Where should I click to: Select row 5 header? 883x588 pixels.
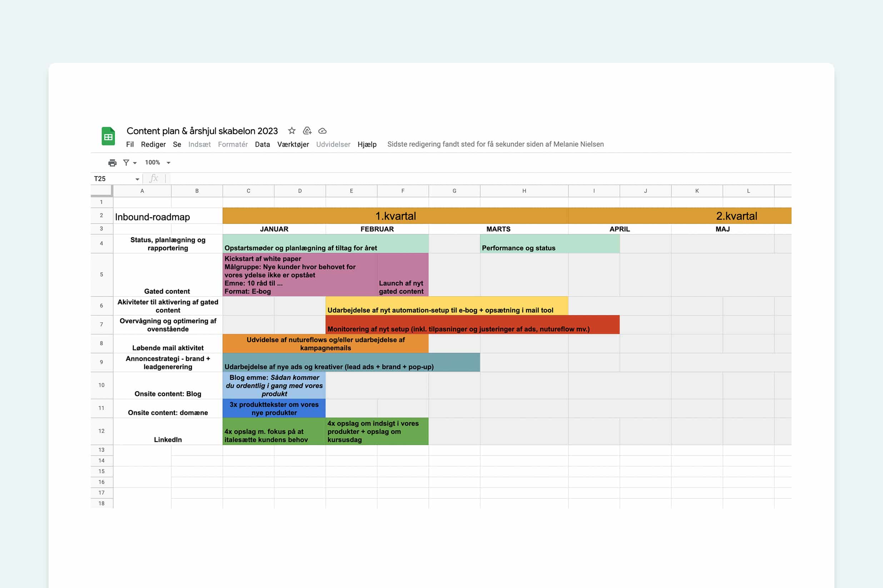pyautogui.click(x=101, y=274)
